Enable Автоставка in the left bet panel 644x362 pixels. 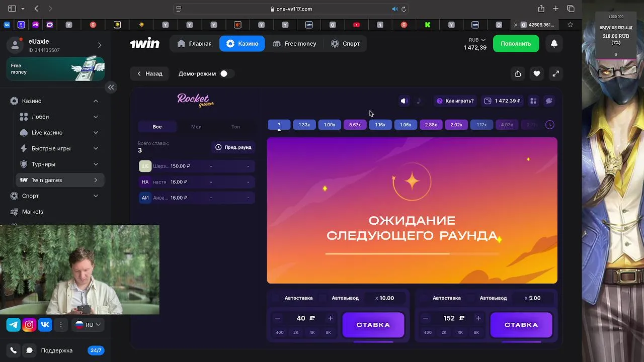(x=275, y=298)
